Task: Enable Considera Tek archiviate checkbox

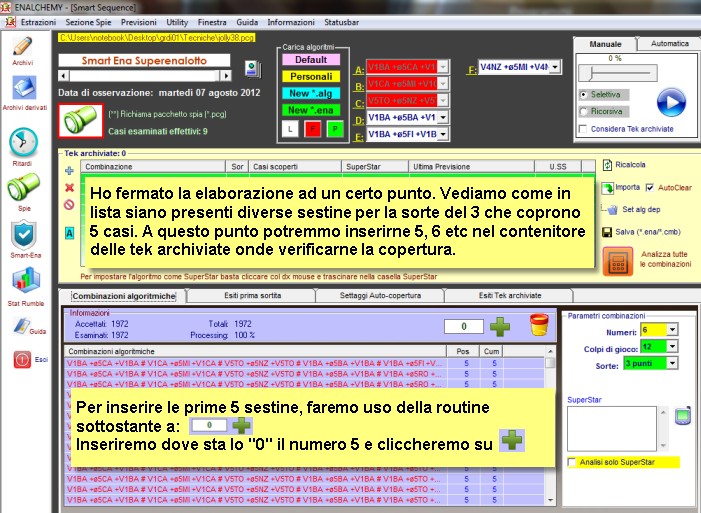Action: [583, 129]
